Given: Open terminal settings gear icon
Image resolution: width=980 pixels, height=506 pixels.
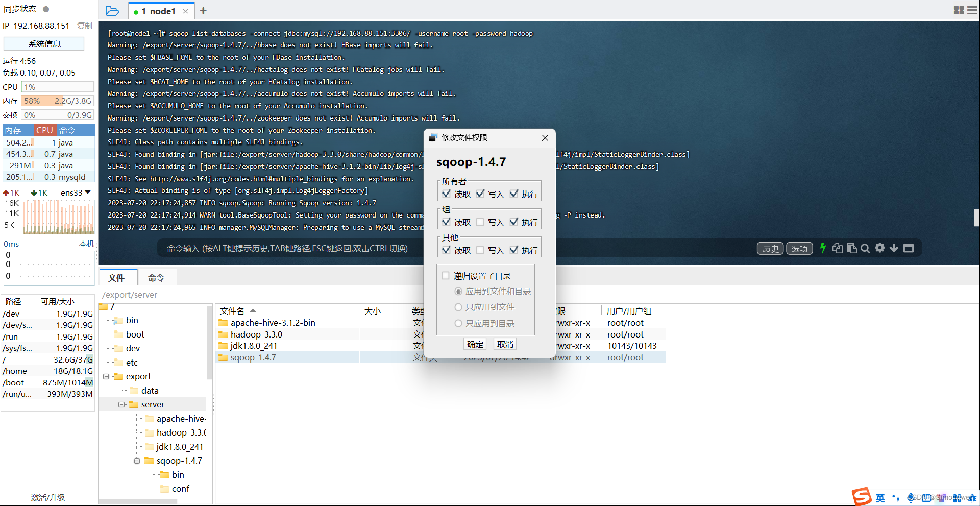Looking at the screenshot, I should (880, 248).
